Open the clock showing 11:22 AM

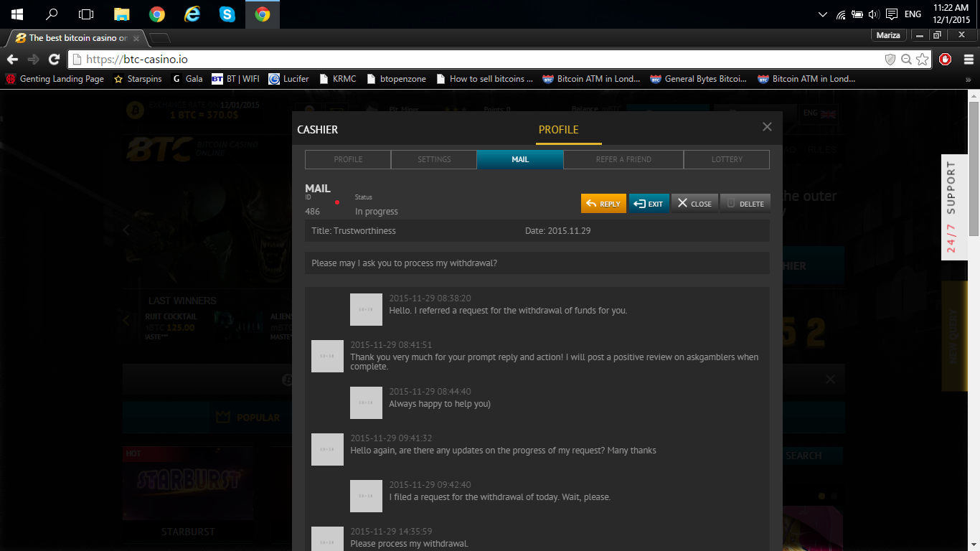pos(951,14)
